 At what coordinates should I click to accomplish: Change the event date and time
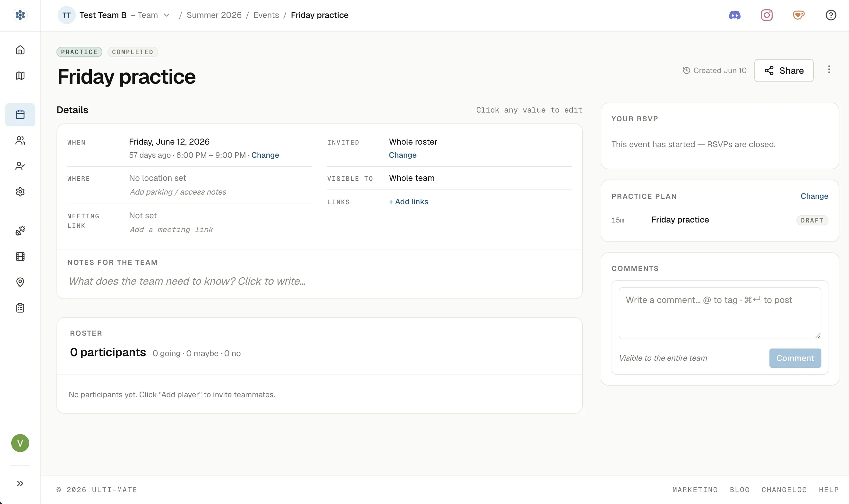click(265, 155)
